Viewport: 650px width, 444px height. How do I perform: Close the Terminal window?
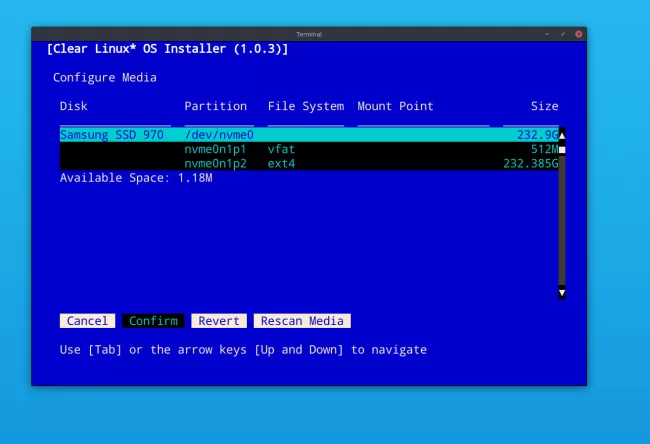coord(578,34)
